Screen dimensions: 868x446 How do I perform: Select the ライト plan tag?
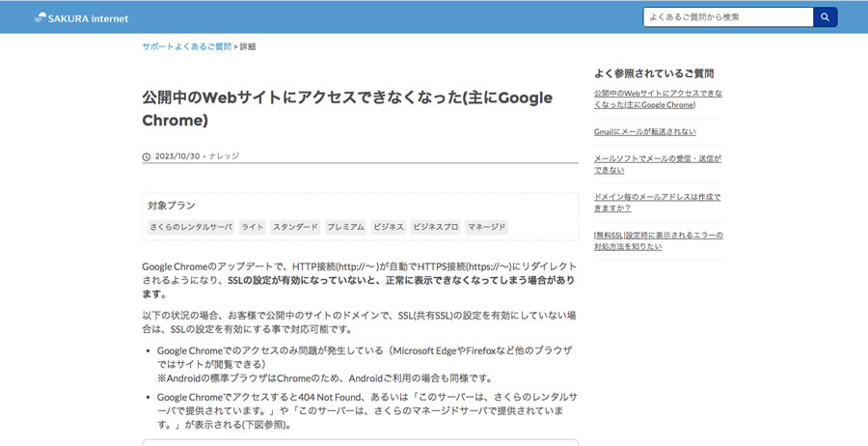(x=253, y=227)
